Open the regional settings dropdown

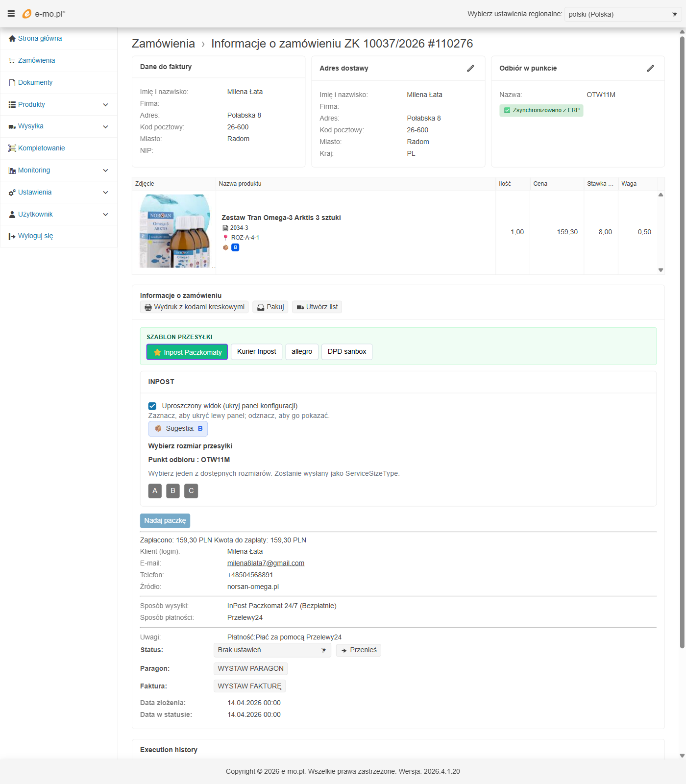(x=622, y=14)
